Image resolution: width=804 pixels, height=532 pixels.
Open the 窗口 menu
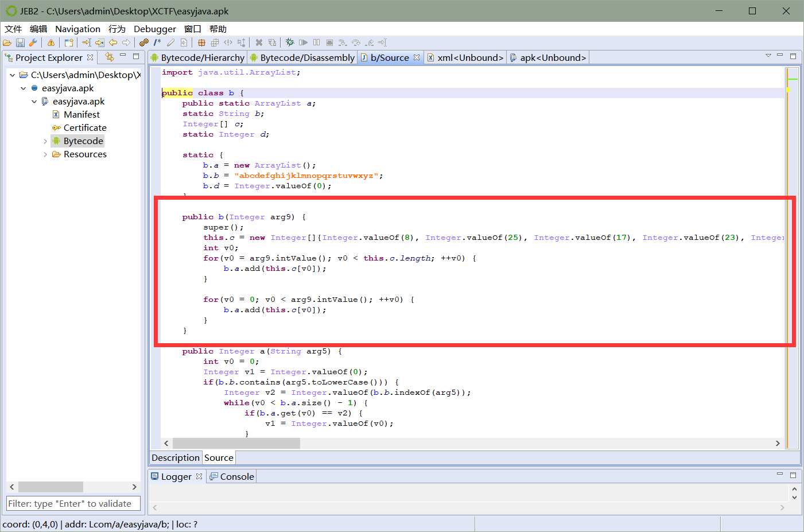coord(193,29)
